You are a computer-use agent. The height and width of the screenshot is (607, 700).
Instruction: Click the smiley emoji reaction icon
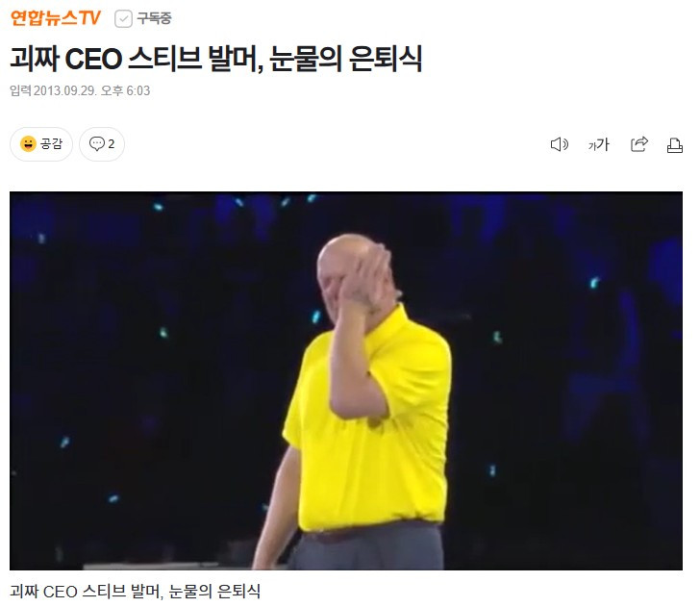(x=28, y=144)
